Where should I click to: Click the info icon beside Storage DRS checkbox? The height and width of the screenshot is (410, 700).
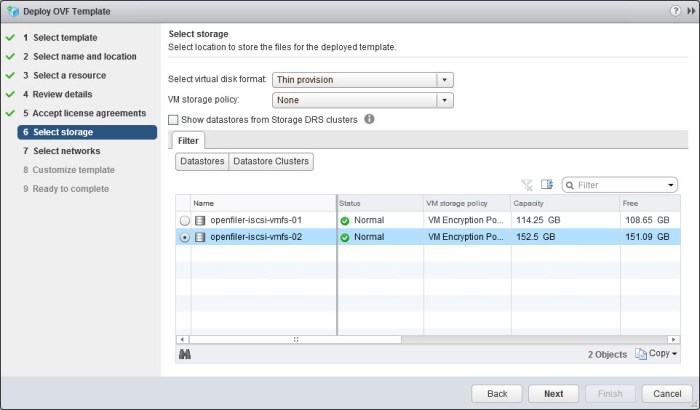(369, 119)
